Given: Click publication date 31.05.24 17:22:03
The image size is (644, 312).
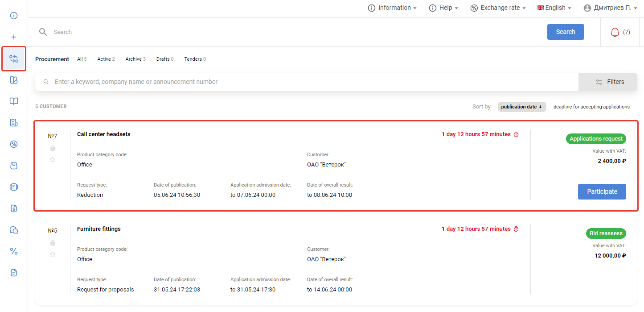Looking at the screenshot, I should coord(177,290).
